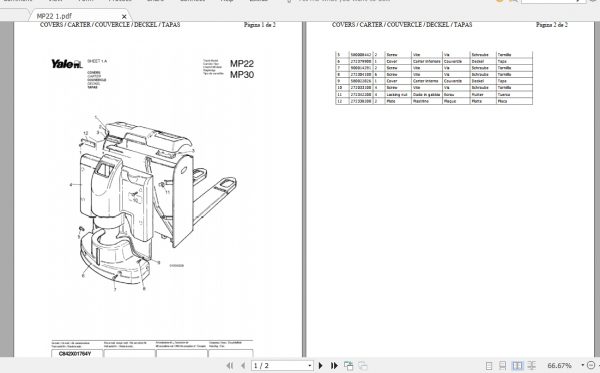Go to the first page using the double-arrow icon
Viewport: 600px width, 373px height.
tap(230, 366)
